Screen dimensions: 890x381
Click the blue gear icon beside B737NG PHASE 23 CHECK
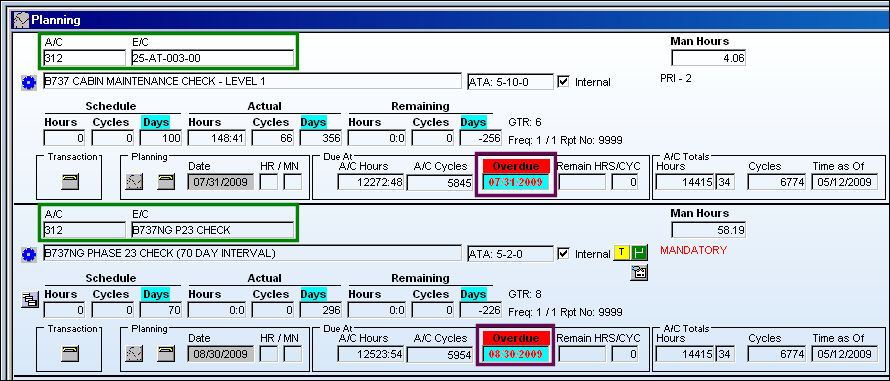28,254
